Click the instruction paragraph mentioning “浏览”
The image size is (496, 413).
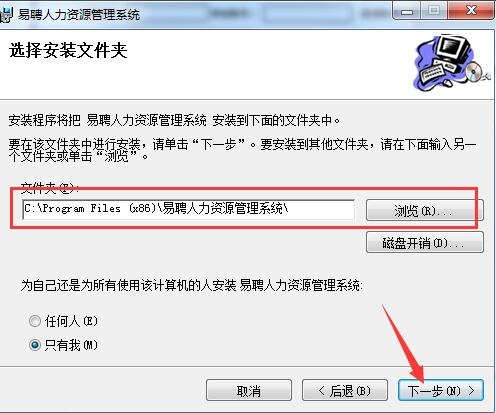(242, 150)
